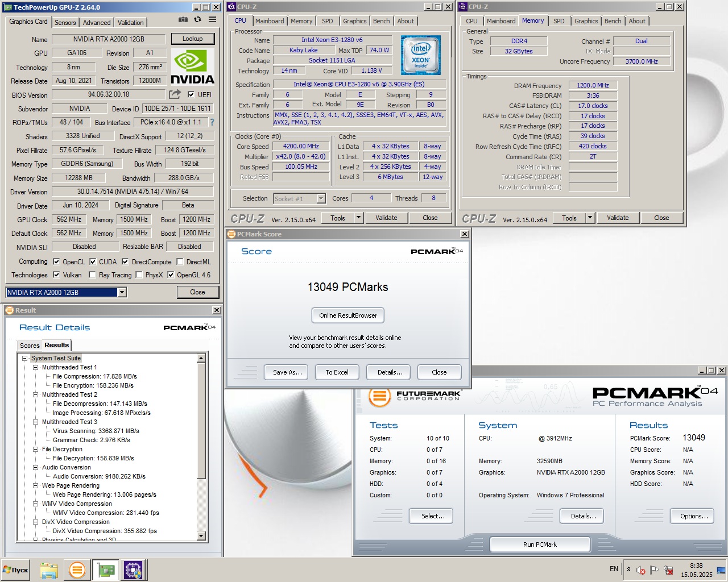Open the NVIDIA RTX A2000 12GB GPU dropdown
The image size is (728, 582).
point(122,292)
